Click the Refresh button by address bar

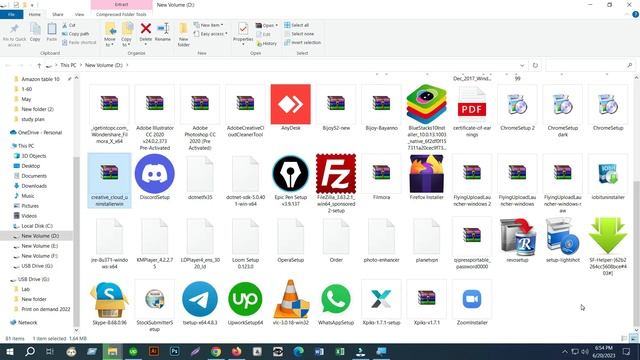pyautogui.click(x=535, y=65)
